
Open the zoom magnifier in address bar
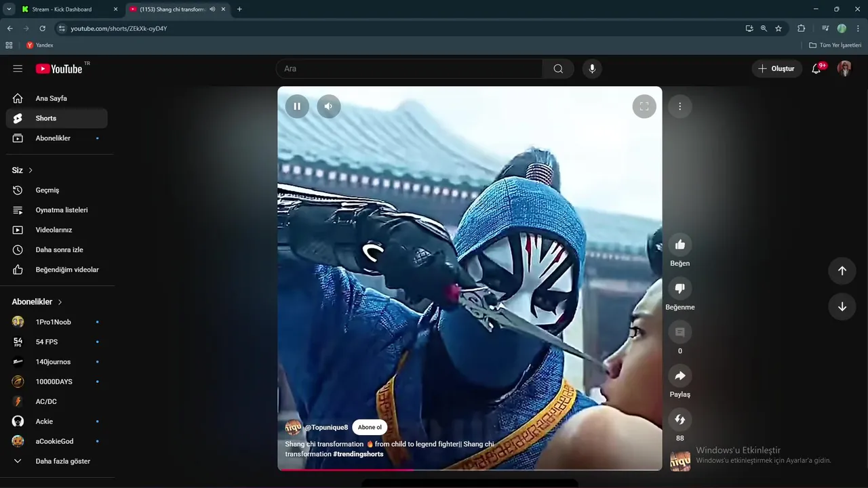point(764,28)
